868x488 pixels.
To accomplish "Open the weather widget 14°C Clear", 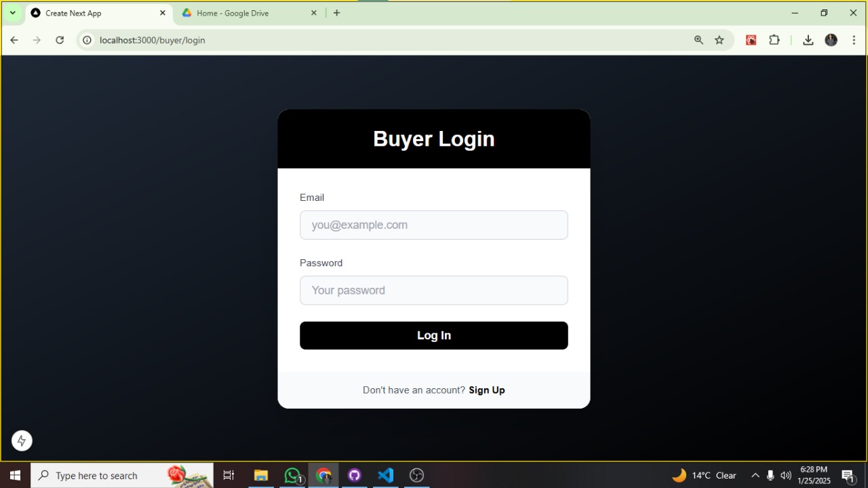I will 704,475.
